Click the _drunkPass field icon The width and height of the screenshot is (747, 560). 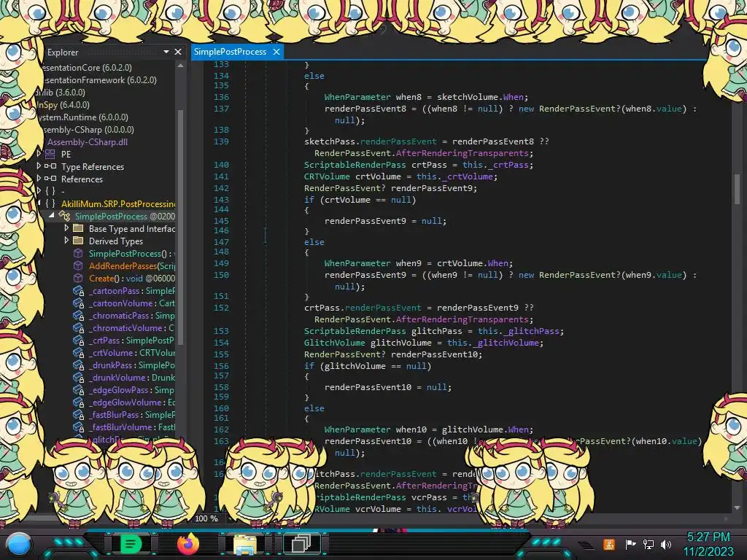click(x=78, y=365)
